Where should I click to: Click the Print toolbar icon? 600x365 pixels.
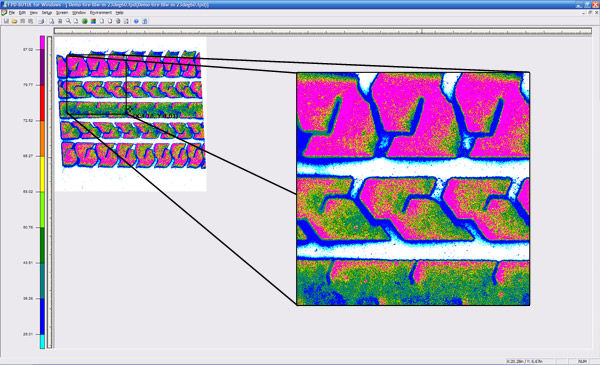(x=41, y=21)
